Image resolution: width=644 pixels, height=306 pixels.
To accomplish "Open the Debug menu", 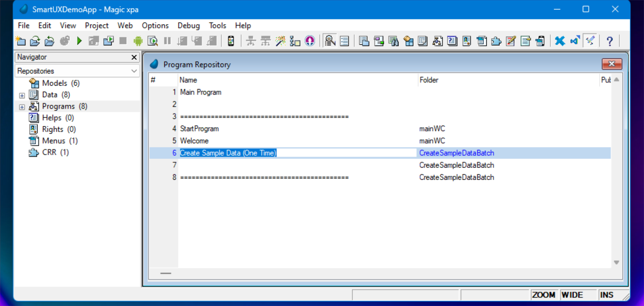I will [189, 25].
